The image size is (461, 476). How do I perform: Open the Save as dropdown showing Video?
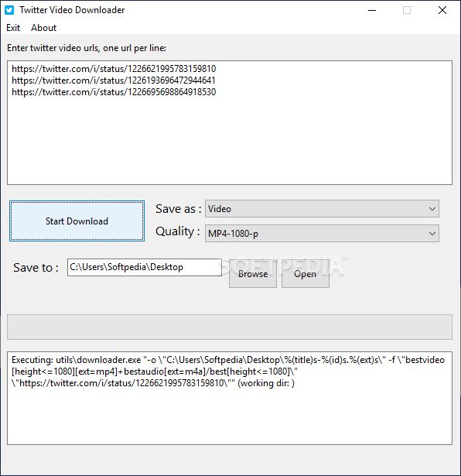[322, 208]
